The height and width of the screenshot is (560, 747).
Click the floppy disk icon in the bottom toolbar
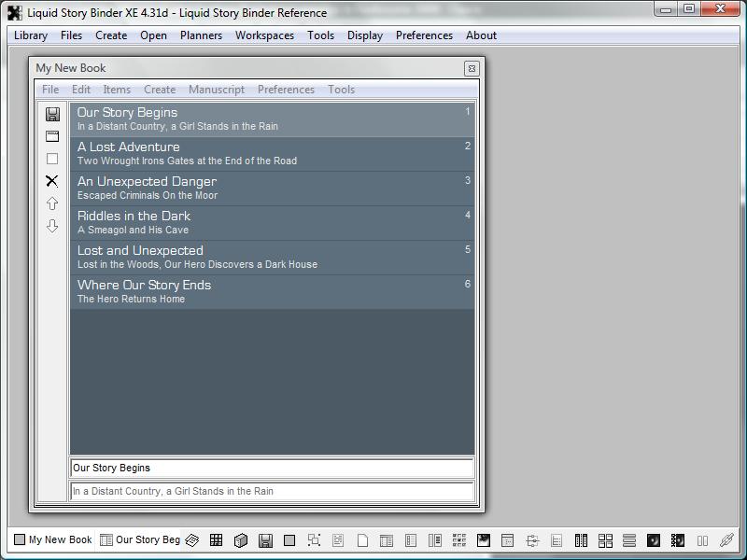265,540
